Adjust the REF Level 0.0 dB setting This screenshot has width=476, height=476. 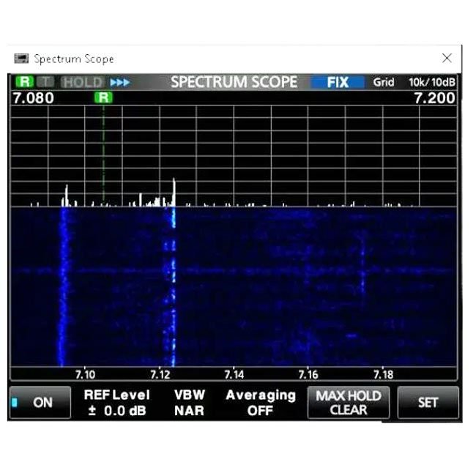[x=116, y=403]
